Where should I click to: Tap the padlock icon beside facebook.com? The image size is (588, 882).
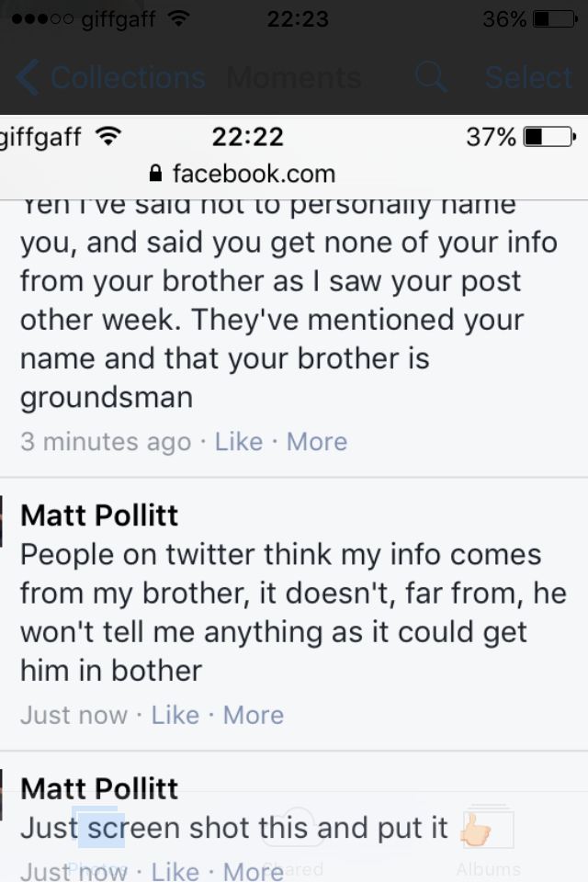click(x=156, y=174)
